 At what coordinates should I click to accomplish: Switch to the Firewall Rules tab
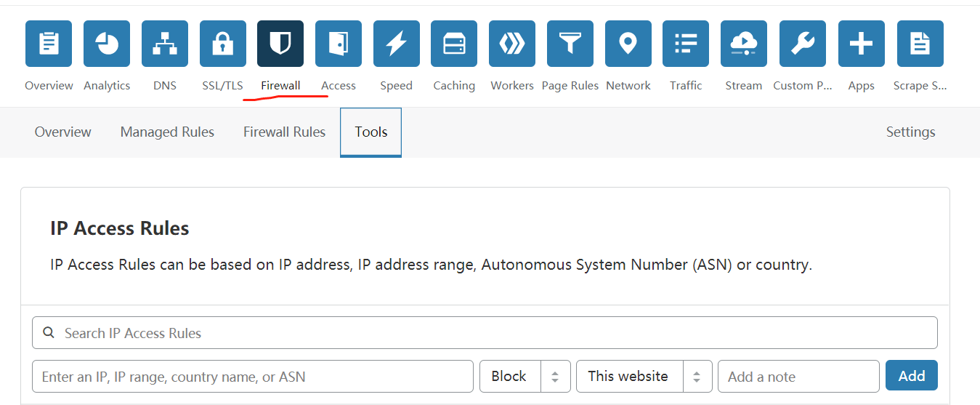tap(284, 132)
